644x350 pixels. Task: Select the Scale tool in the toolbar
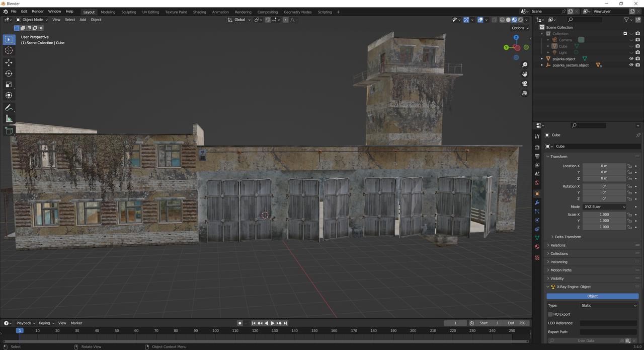pos(9,85)
